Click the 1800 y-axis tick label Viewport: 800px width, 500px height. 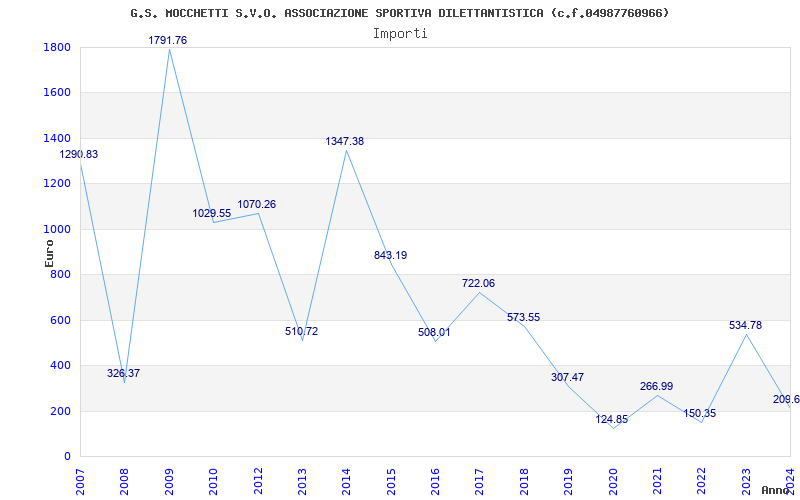(57, 47)
